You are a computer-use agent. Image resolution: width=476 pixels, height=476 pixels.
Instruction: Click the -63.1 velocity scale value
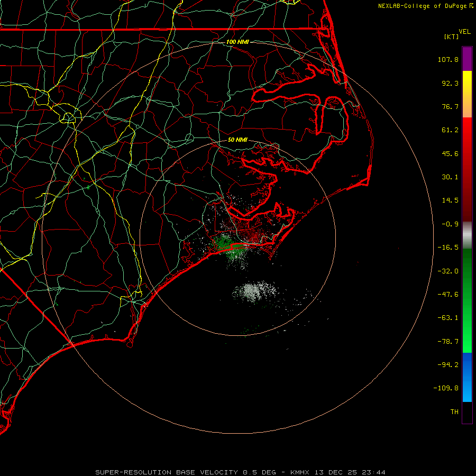[x=448, y=318]
